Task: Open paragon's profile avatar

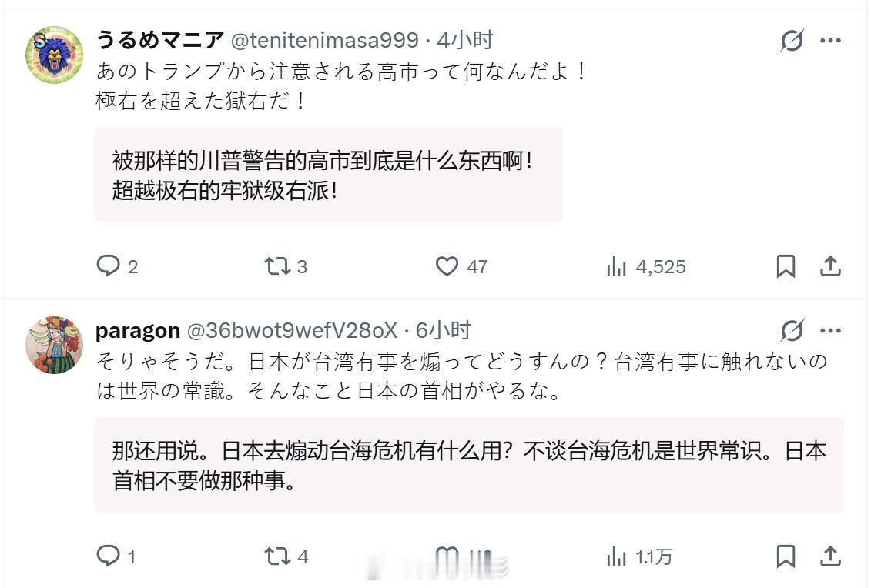Action: [54, 344]
